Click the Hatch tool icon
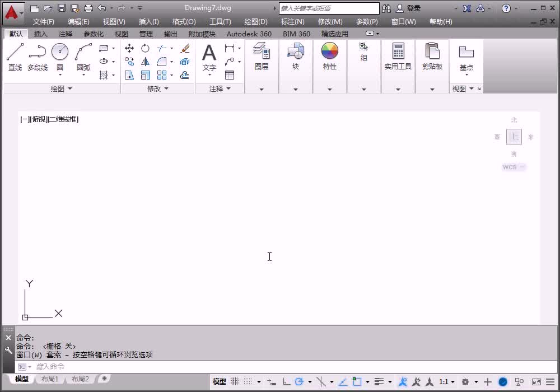This screenshot has width=560, height=392. click(x=104, y=75)
